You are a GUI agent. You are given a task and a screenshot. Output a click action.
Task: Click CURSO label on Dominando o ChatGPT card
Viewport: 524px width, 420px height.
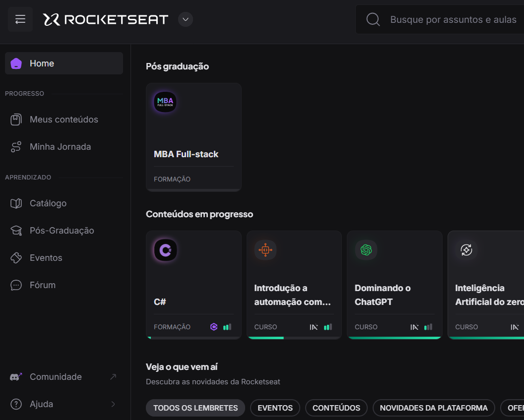(366, 327)
